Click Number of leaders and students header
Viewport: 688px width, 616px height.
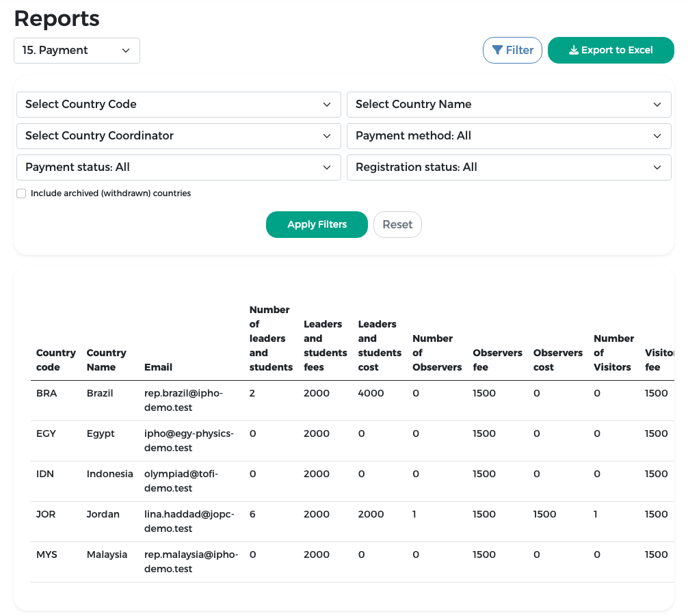(271, 338)
